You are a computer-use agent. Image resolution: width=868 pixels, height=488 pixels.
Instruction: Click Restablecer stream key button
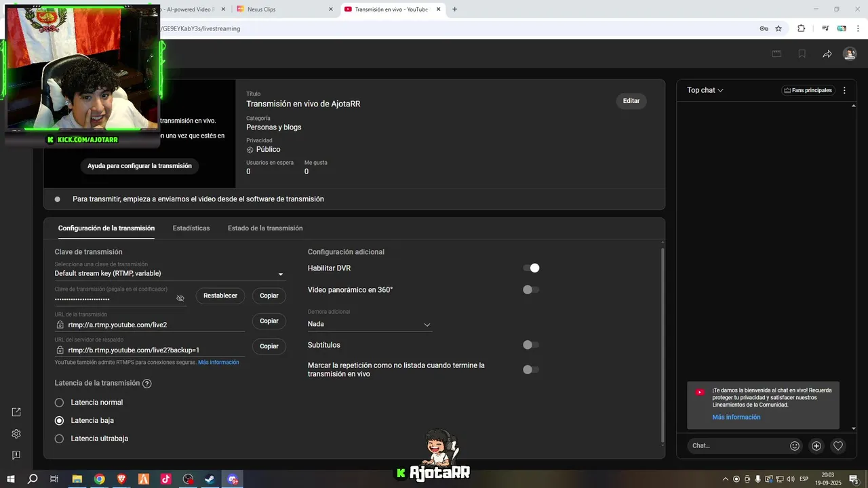coord(220,296)
